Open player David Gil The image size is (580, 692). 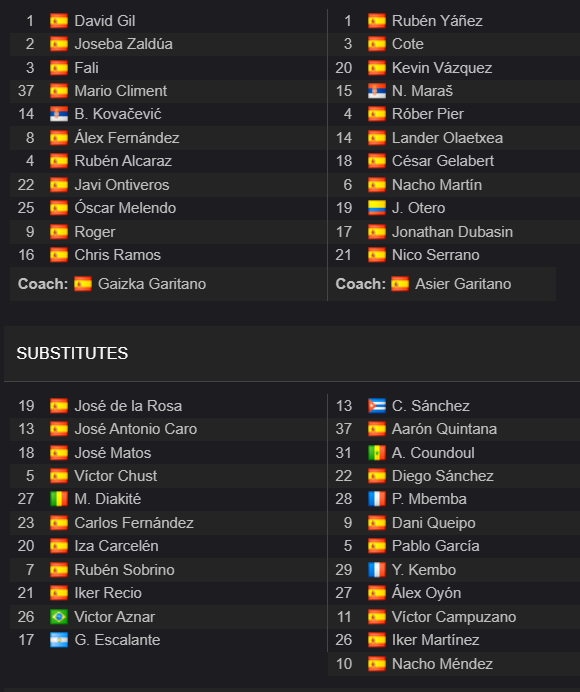pyautogui.click(x=105, y=21)
